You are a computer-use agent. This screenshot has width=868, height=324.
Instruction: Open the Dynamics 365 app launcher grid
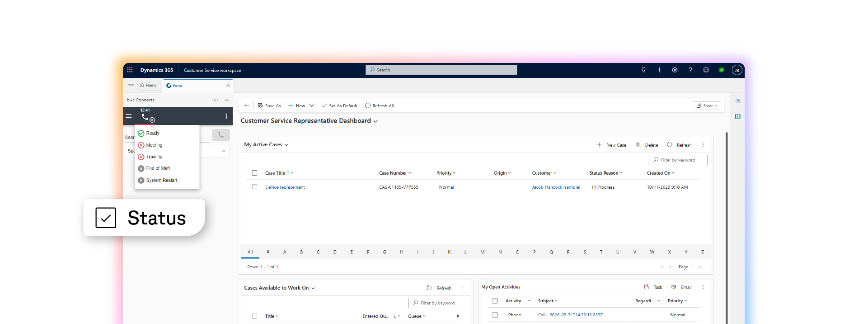pos(130,70)
